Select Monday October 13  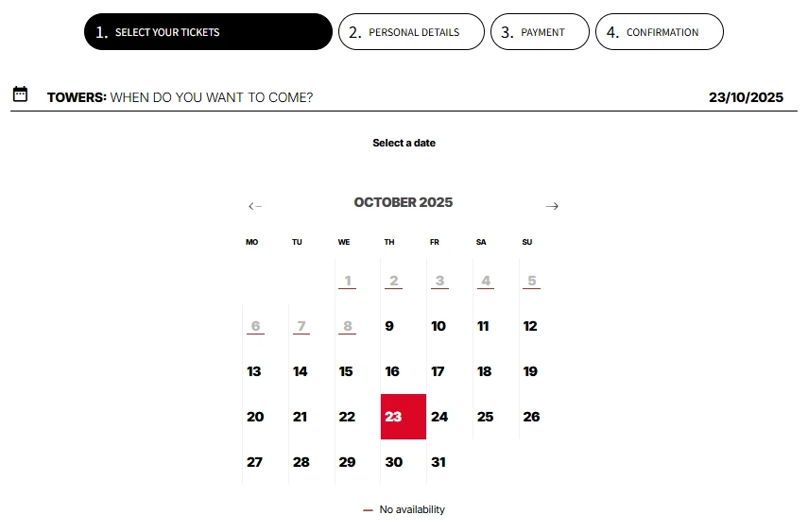[254, 371]
